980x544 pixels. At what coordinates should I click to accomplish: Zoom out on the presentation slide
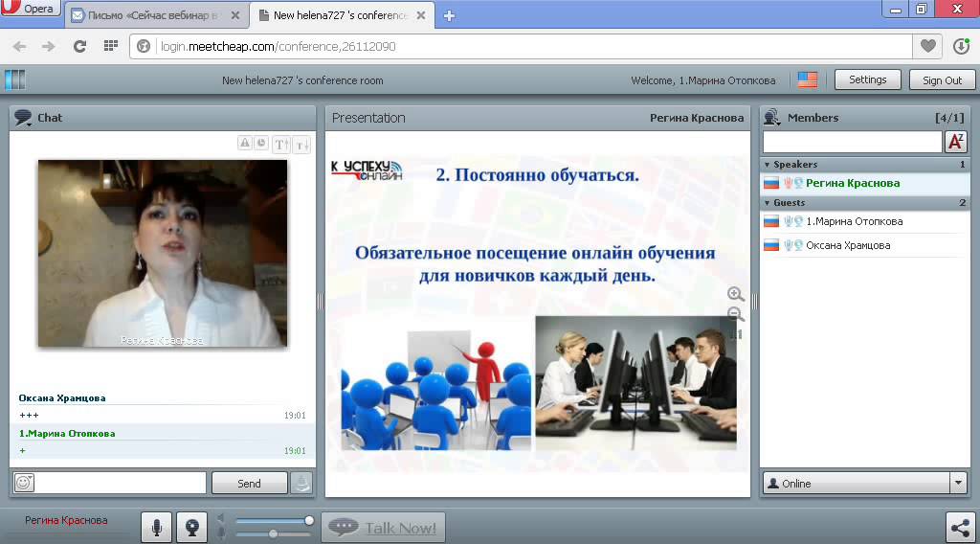point(736,314)
